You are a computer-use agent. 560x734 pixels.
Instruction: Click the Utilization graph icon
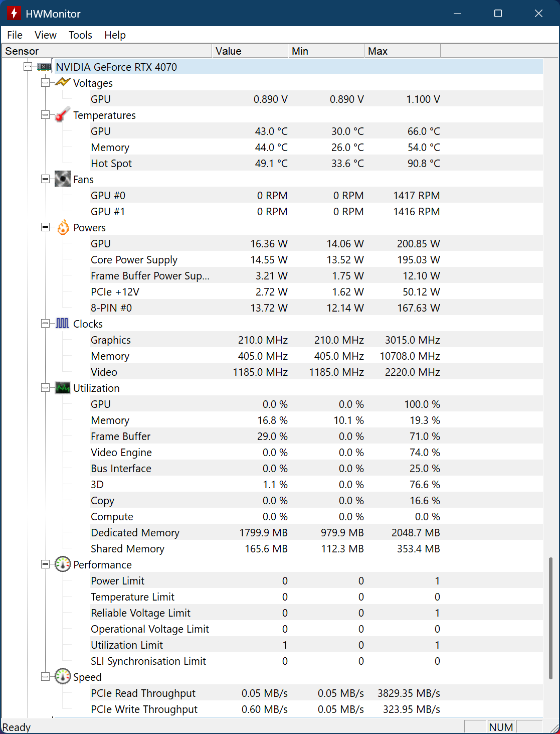62,388
